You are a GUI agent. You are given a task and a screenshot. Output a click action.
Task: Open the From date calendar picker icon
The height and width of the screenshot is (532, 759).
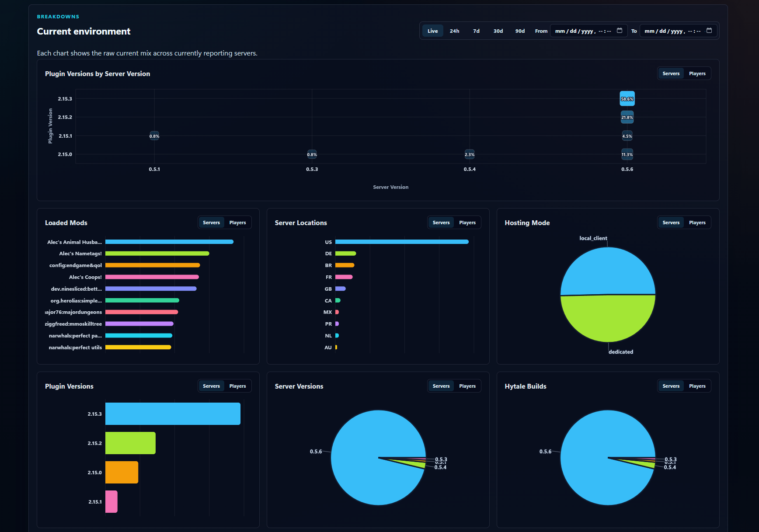coord(620,31)
